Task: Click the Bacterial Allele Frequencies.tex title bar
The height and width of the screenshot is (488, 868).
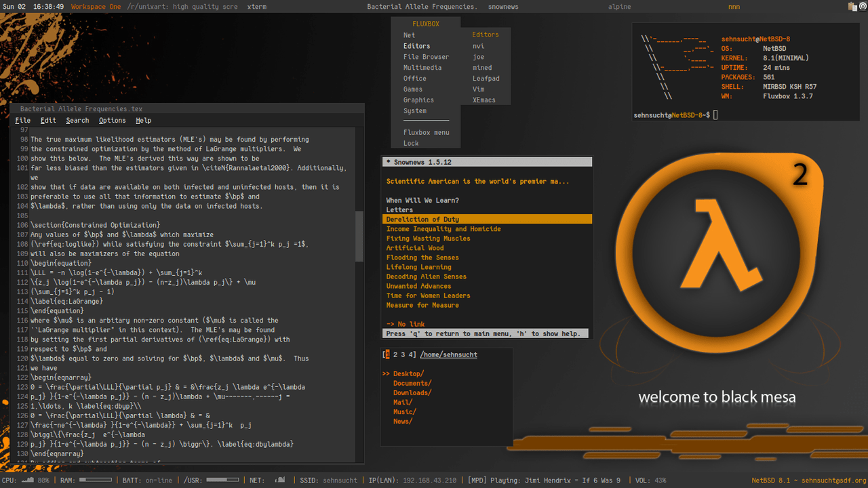Action: tap(187, 108)
